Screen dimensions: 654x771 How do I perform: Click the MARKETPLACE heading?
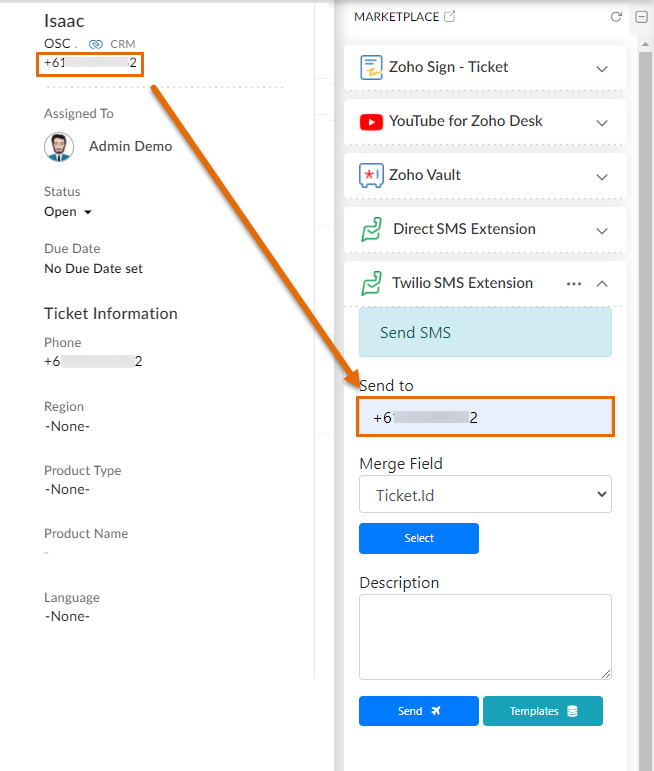[x=396, y=17]
